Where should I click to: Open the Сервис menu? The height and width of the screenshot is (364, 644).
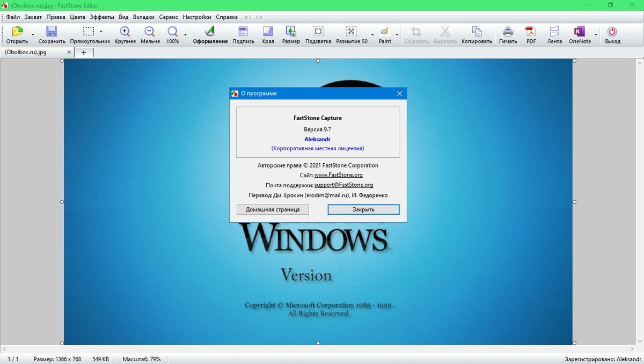point(169,17)
